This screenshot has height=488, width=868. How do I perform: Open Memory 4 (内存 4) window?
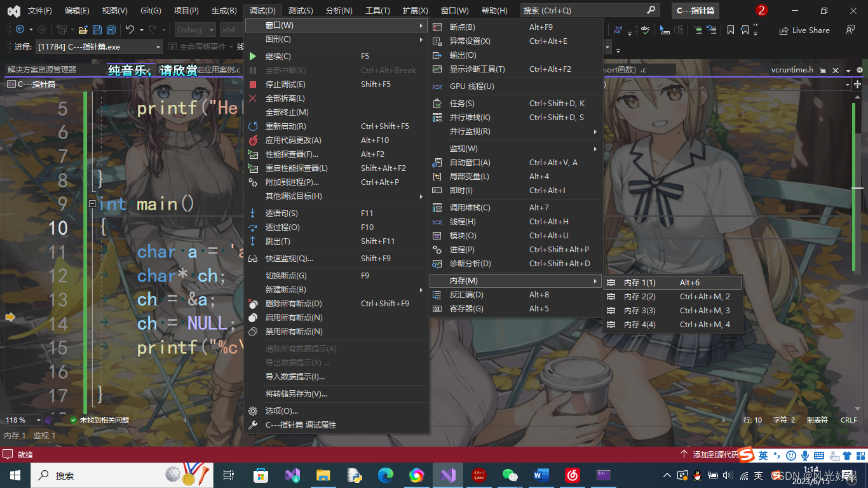coord(672,325)
